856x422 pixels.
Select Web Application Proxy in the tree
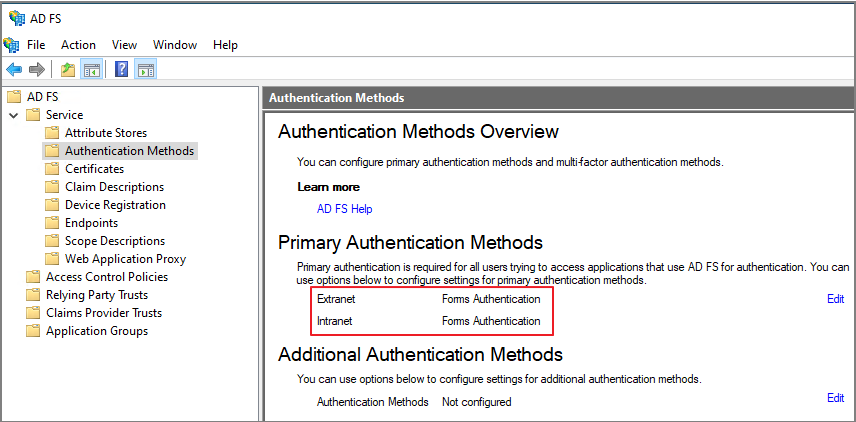(x=126, y=259)
